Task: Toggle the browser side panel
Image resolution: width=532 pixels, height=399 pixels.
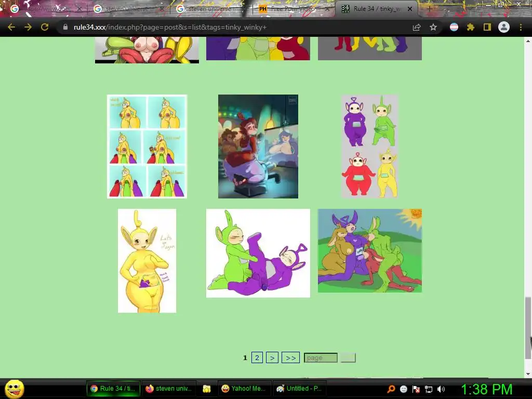Action: point(487,27)
